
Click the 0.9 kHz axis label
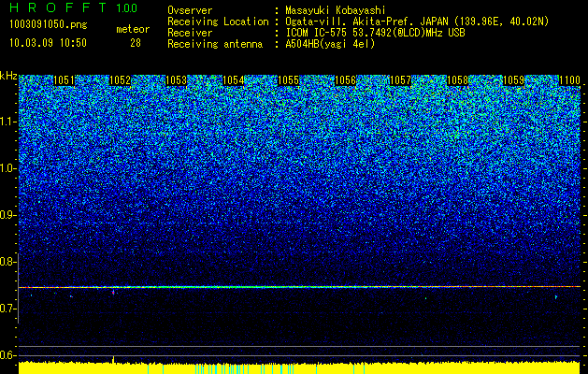7,215
